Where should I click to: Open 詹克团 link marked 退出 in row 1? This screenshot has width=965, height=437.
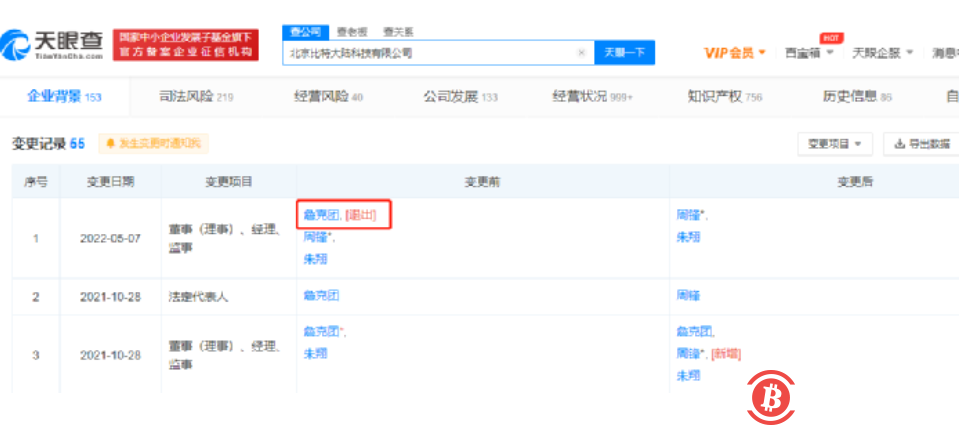point(321,215)
